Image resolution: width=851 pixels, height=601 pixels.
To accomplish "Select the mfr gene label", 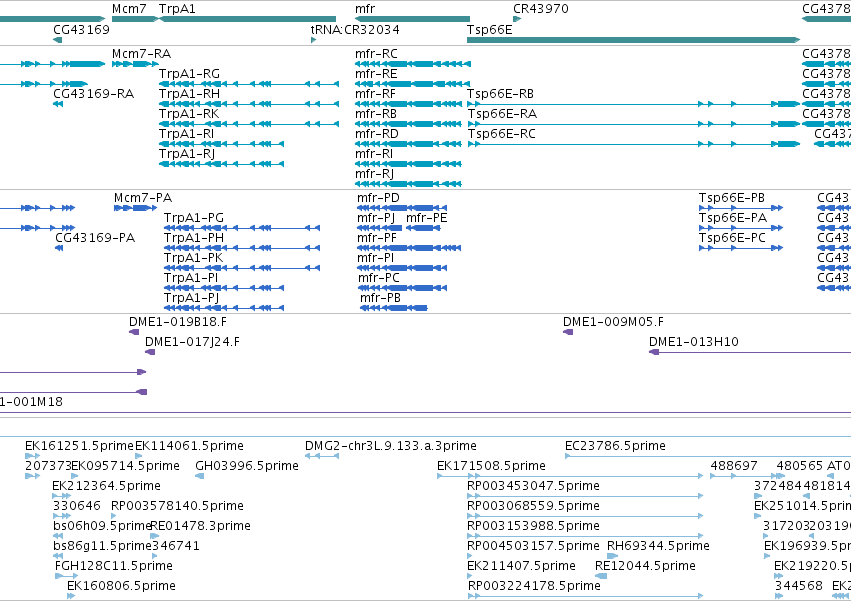I will (x=365, y=9).
